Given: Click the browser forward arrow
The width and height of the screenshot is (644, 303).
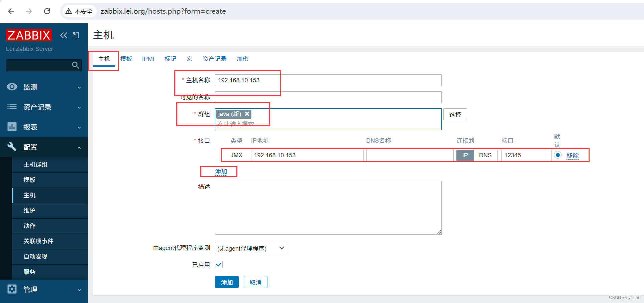Looking at the screenshot, I should [x=29, y=11].
